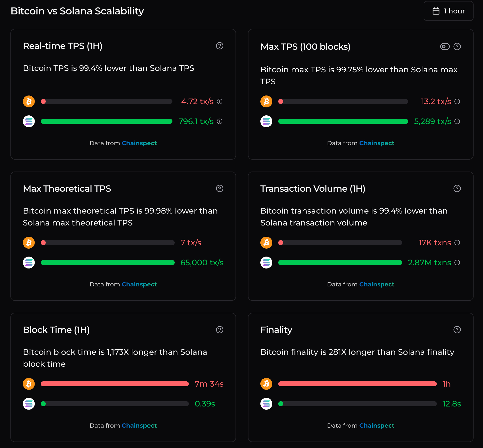Open Chainspect link under Finality card
The height and width of the screenshot is (448, 483).
(x=377, y=425)
